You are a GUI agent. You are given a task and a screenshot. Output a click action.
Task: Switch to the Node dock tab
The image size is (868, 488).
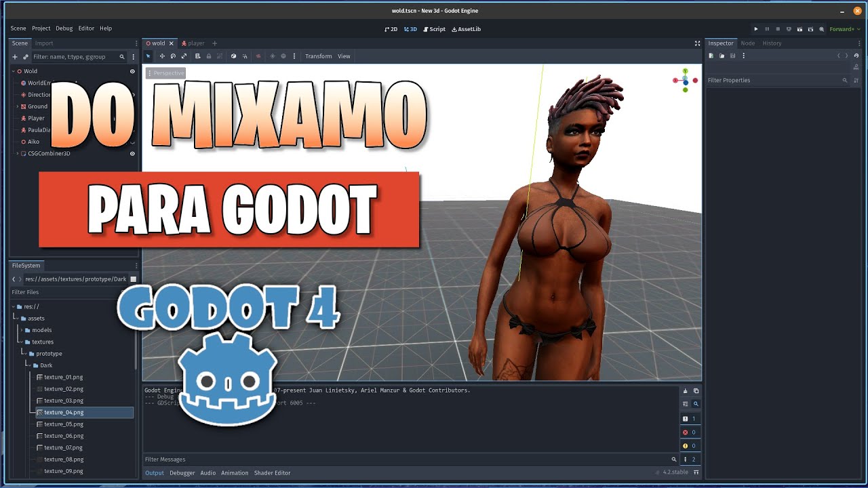pyautogui.click(x=748, y=43)
